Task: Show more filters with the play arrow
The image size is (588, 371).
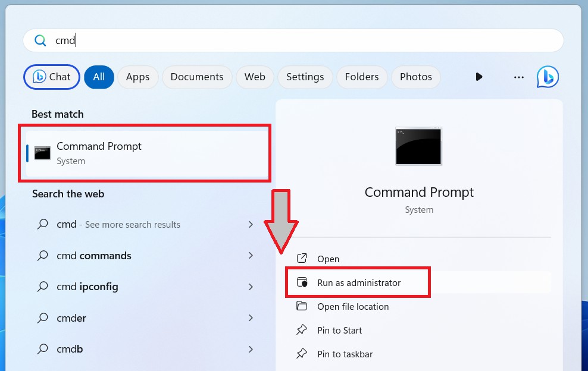Action: (x=479, y=77)
